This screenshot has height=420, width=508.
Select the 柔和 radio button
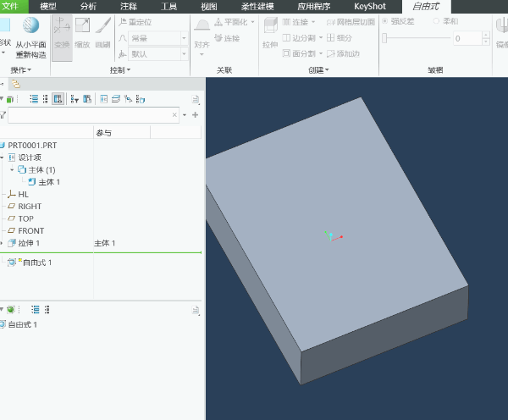pyautogui.click(x=436, y=21)
